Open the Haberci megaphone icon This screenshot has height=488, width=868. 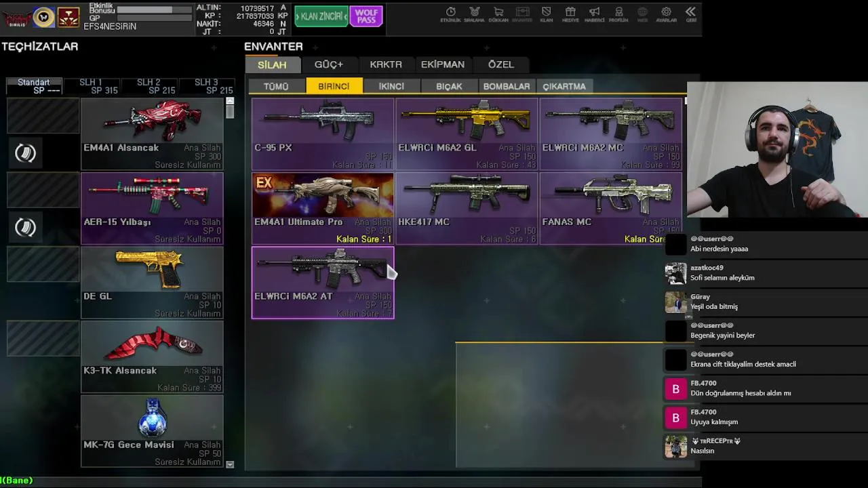594,14
